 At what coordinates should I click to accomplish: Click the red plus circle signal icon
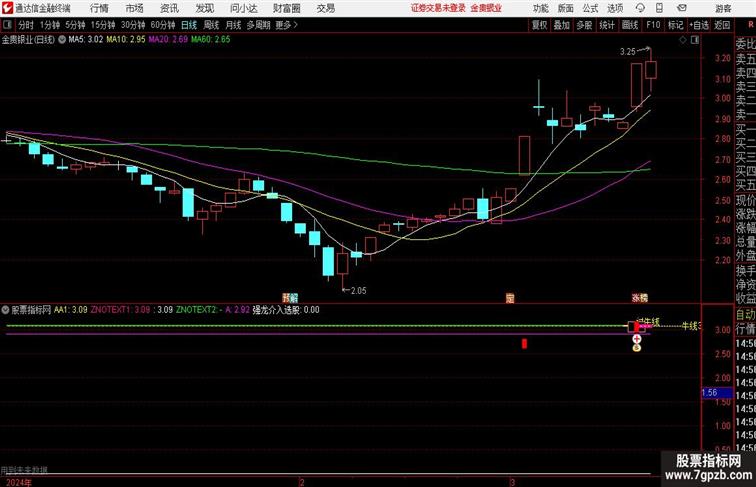[637, 339]
